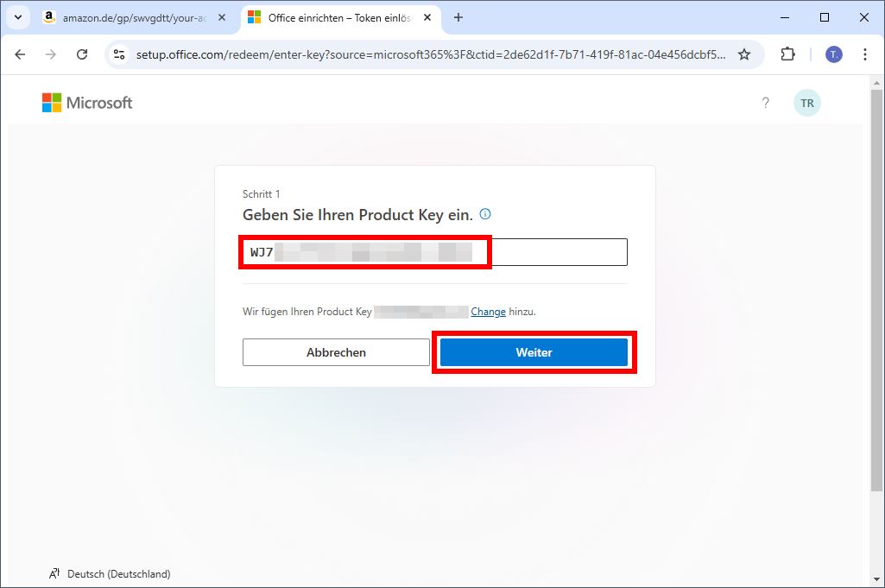Image resolution: width=885 pixels, height=588 pixels.
Task: Switch to the amazon.de tab
Action: pyautogui.click(x=130, y=17)
